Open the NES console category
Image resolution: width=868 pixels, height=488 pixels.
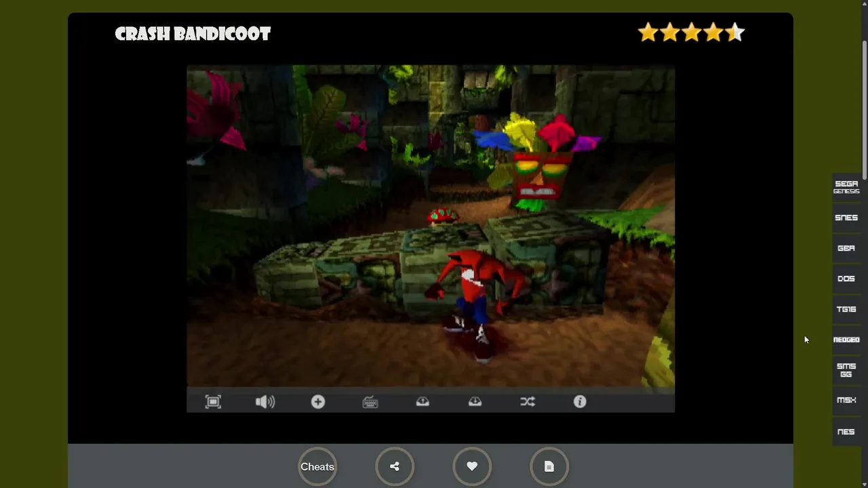pos(846,432)
